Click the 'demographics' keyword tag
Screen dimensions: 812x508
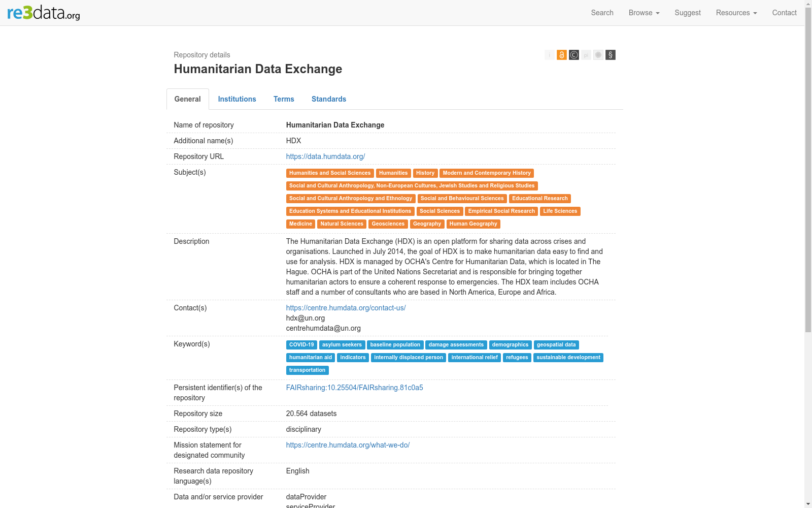[x=511, y=345]
